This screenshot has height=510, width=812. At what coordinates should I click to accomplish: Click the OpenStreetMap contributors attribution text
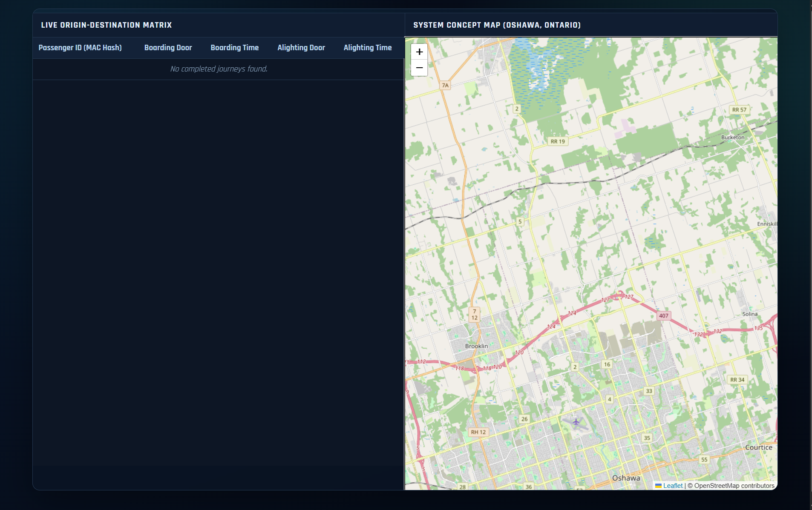[x=731, y=486]
